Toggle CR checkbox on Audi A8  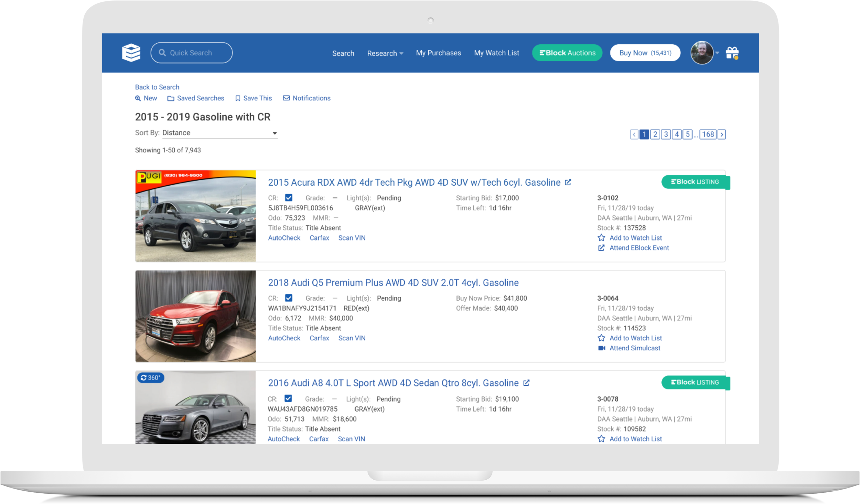click(288, 398)
